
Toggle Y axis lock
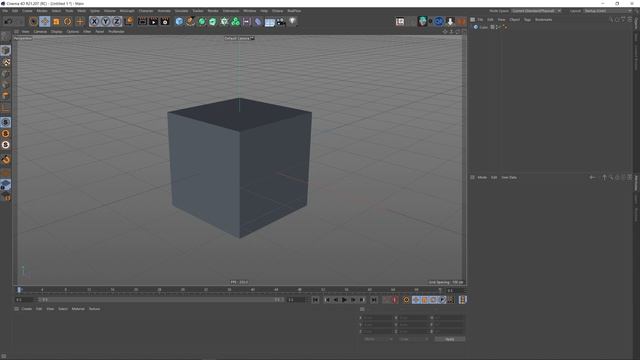106,21
